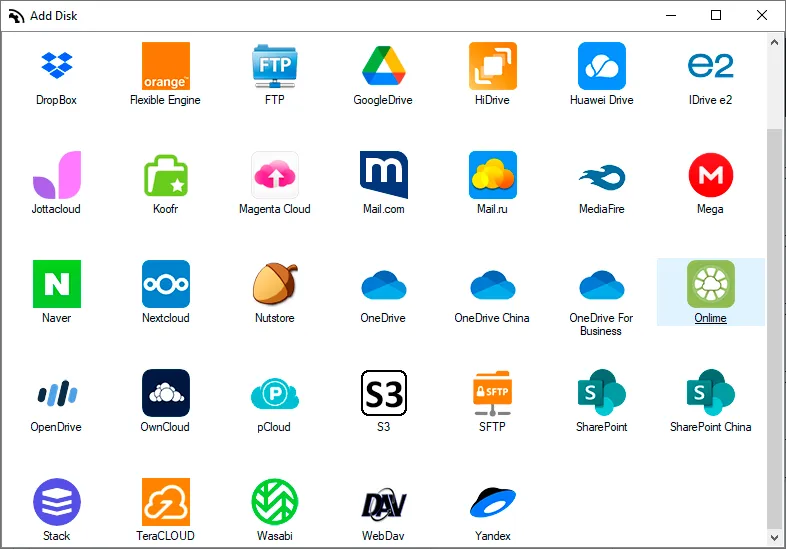786x549 pixels.
Task: Pick the green Naver icon
Action: pyautogui.click(x=57, y=284)
